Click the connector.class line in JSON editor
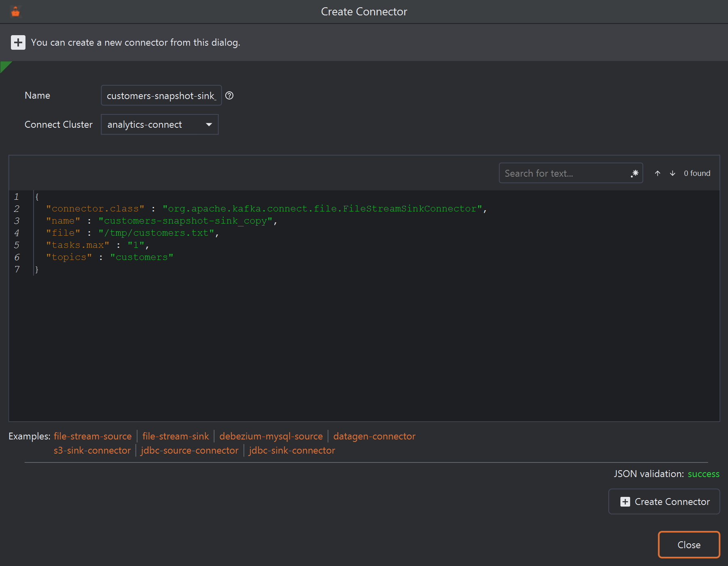 [x=266, y=209]
